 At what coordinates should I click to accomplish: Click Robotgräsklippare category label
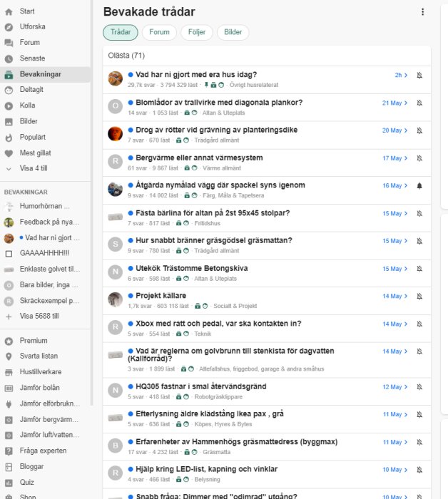pyautogui.click(x=218, y=397)
